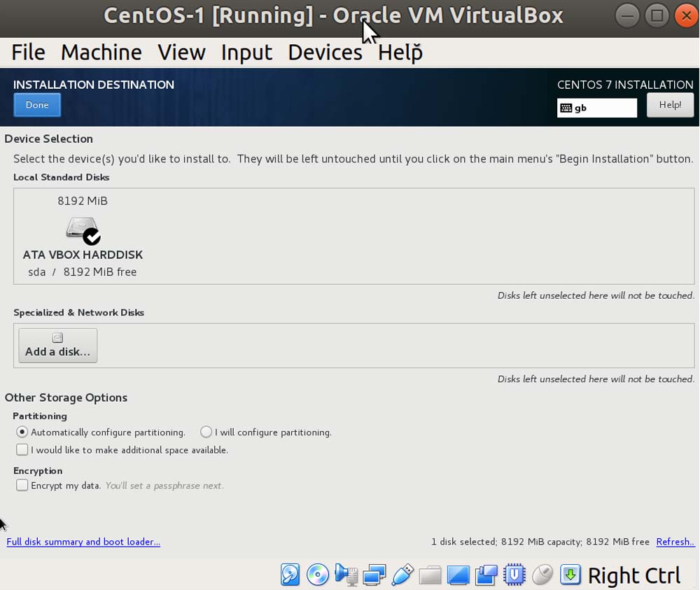The width and height of the screenshot is (700, 590).
Task: Close the VirtualBox window
Action: (x=686, y=16)
